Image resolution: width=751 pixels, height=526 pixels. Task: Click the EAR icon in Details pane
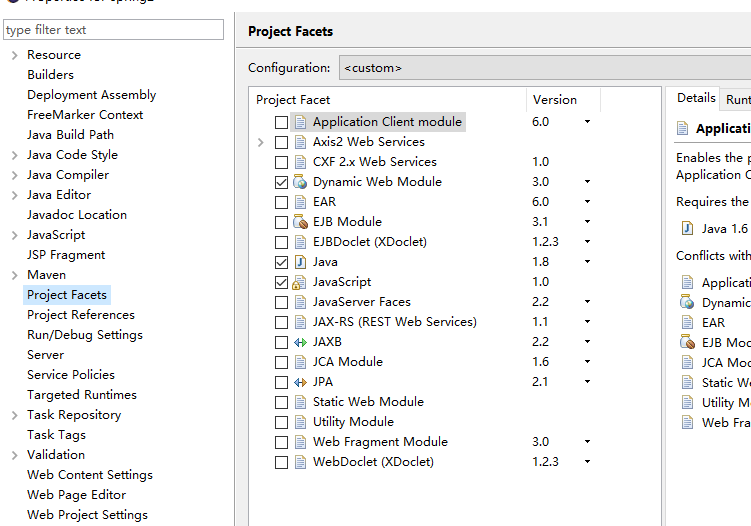click(687, 322)
